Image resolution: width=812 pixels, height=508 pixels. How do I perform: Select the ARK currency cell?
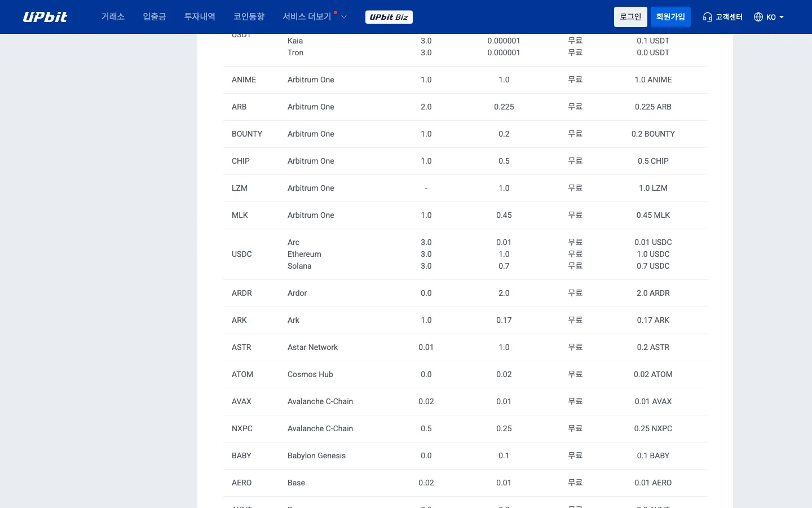(239, 320)
